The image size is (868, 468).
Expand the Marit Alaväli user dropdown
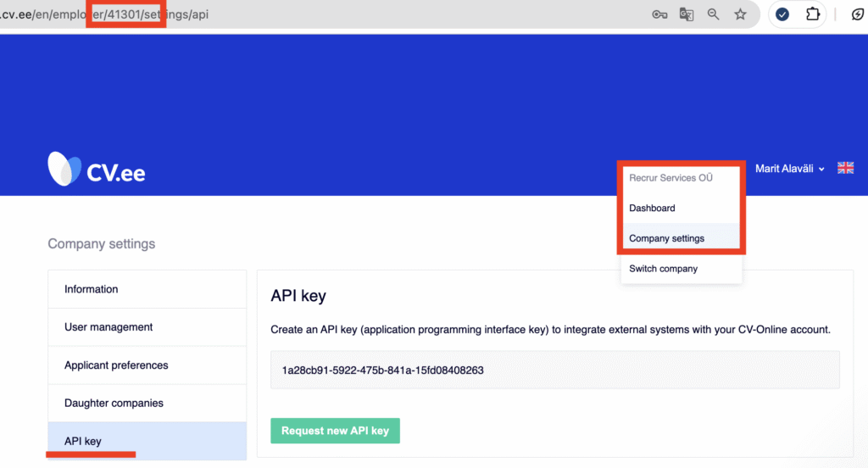789,169
